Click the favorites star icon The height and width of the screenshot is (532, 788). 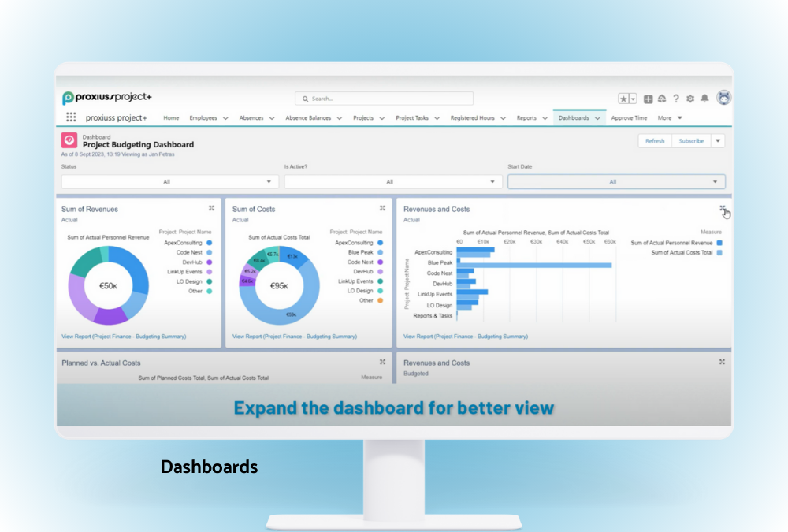click(623, 99)
